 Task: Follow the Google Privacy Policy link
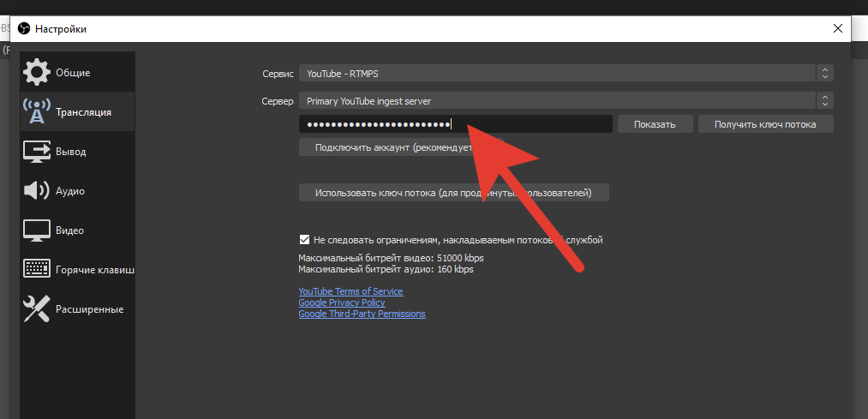click(342, 302)
